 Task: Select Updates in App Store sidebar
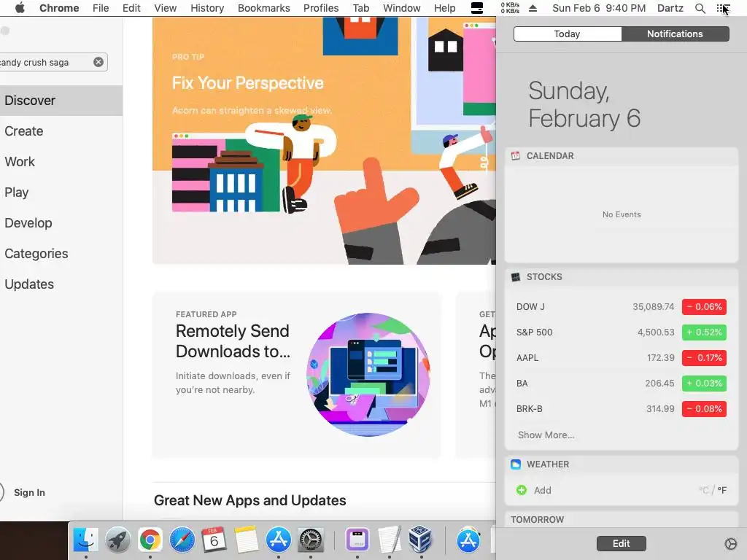click(x=61, y=284)
